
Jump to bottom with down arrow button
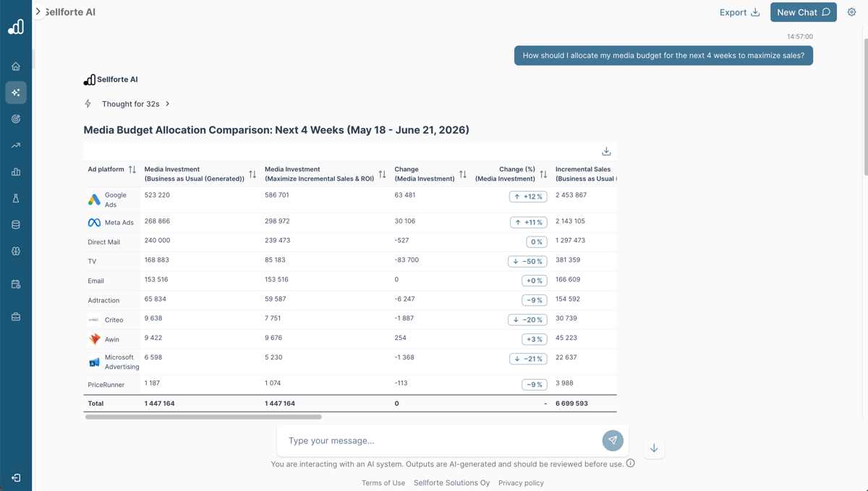tap(654, 448)
